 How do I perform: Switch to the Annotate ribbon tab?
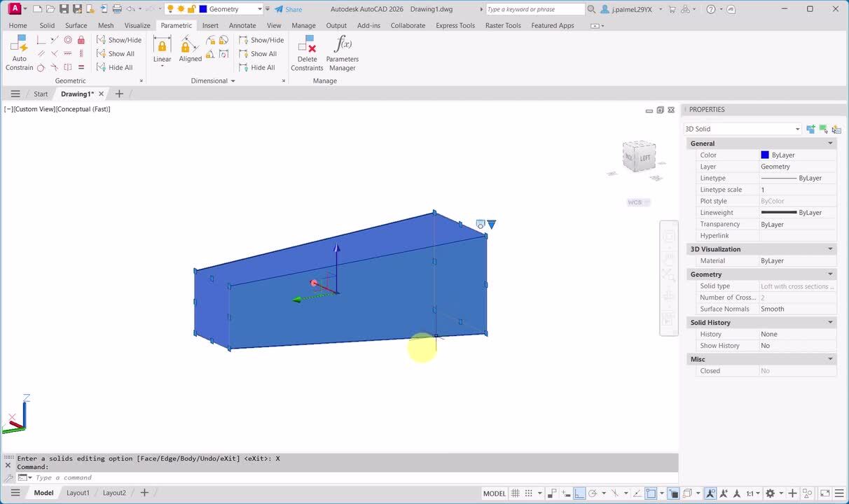tap(242, 25)
